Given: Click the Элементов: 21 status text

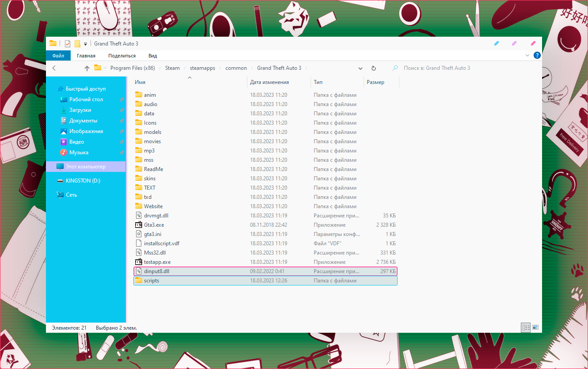Looking at the screenshot, I should coord(69,328).
